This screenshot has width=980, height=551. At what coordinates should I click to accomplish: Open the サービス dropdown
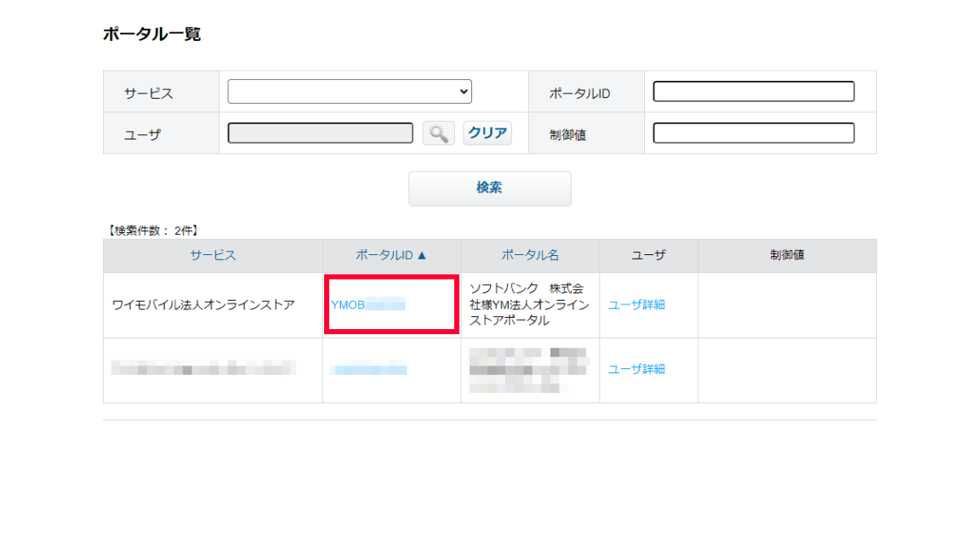[350, 92]
